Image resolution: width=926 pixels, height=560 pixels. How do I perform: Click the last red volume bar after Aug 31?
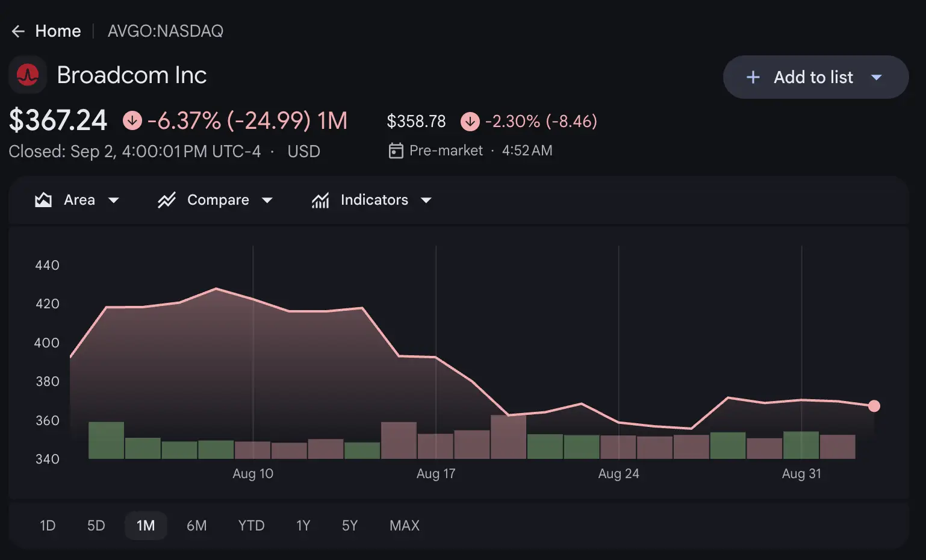837,447
